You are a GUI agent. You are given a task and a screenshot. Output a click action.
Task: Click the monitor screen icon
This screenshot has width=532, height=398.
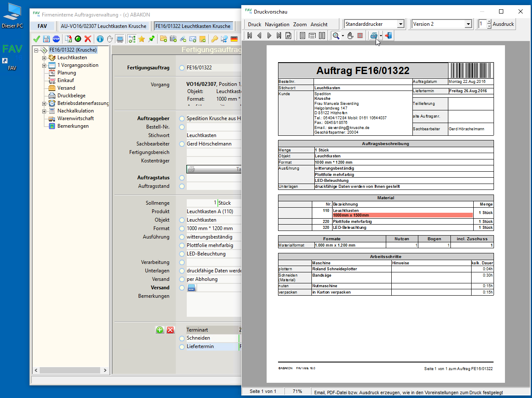(x=120, y=39)
